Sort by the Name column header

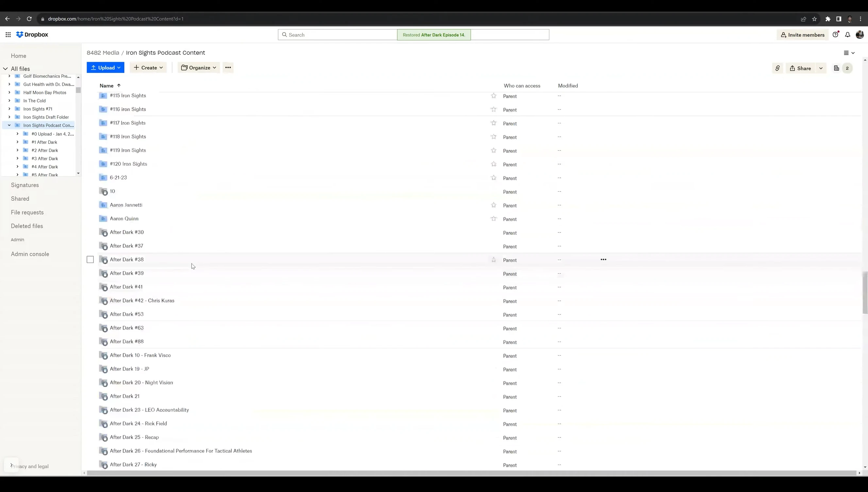(x=107, y=86)
